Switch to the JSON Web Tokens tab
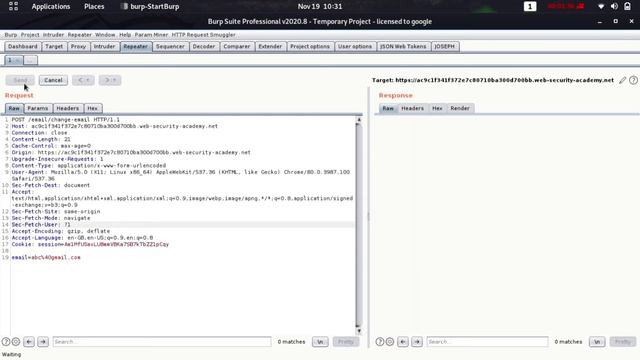The height and width of the screenshot is (360, 640). click(403, 47)
